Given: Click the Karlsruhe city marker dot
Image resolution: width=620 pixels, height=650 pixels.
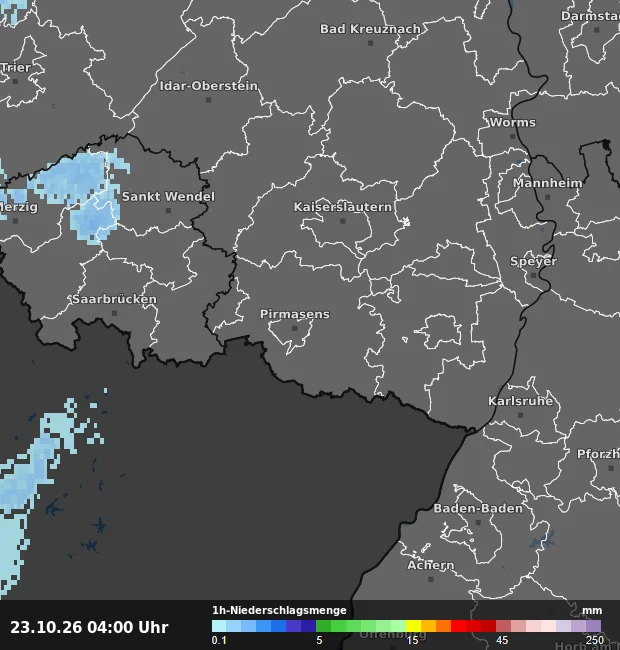Looking at the screenshot, I should point(521,415).
